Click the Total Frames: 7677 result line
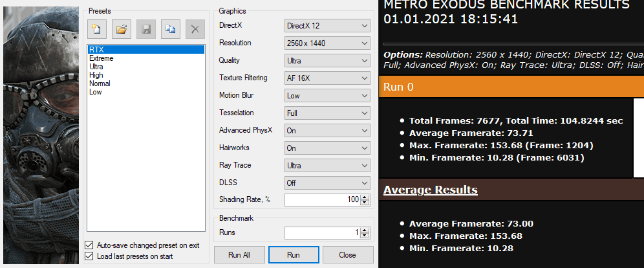 [x=516, y=121]
